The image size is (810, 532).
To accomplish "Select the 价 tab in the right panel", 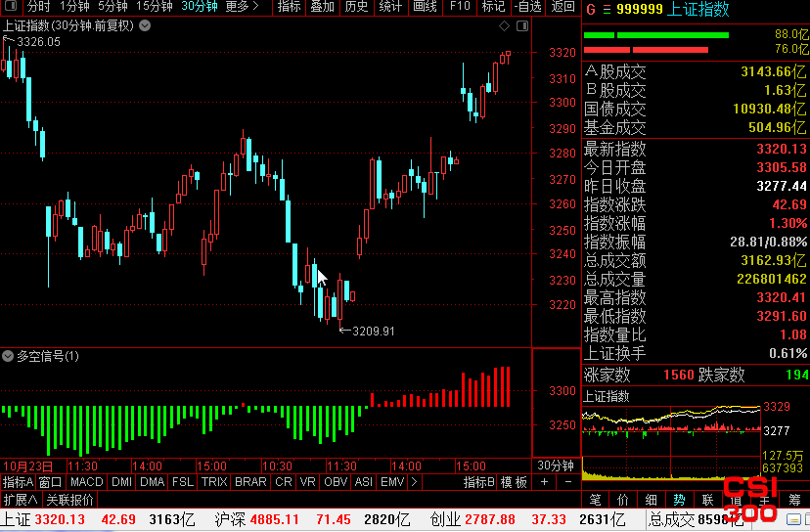I will pyautogui.click(x=623, y=500).
